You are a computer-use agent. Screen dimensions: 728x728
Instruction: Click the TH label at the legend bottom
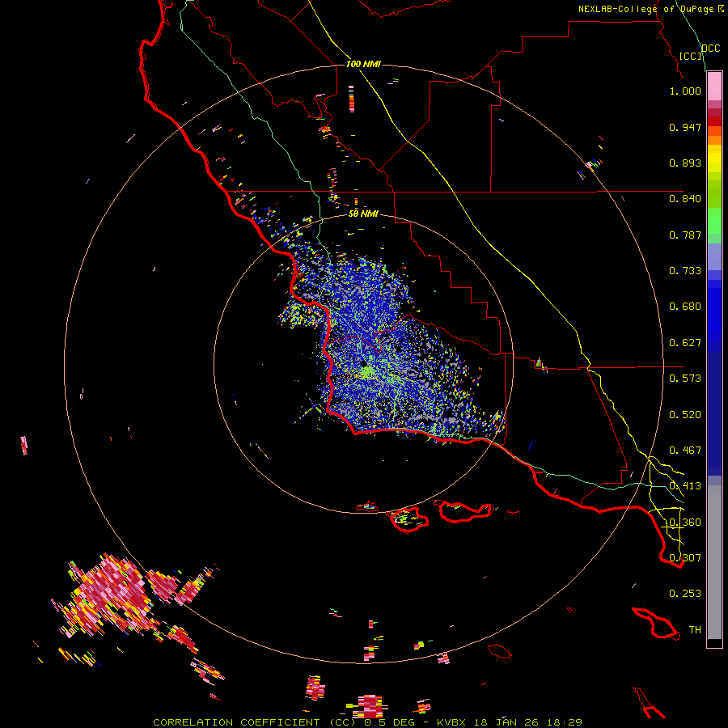click(x=695, y=630)
